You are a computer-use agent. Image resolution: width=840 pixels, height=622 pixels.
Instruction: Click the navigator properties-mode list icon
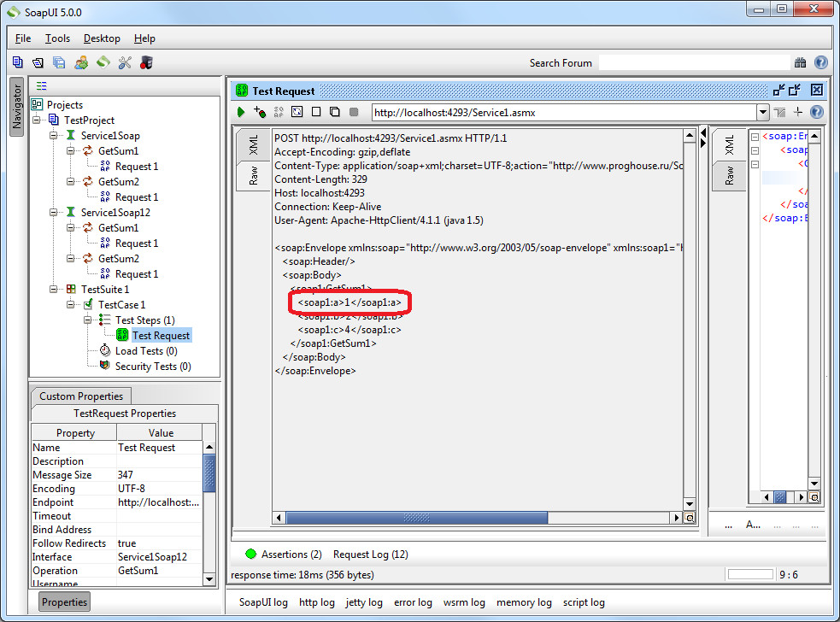41,85
